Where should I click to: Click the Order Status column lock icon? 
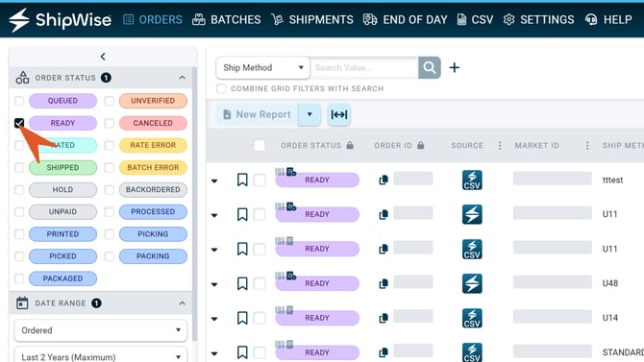point(350,145)
